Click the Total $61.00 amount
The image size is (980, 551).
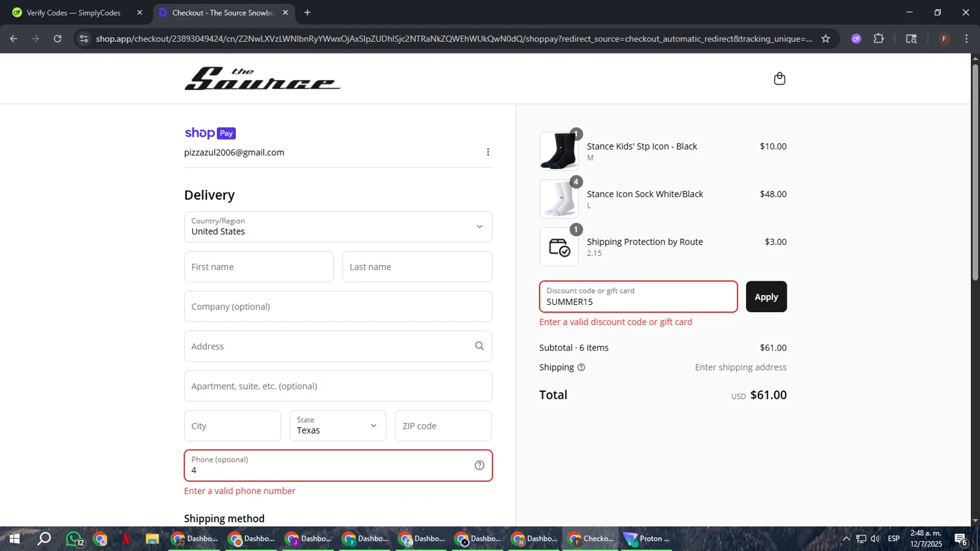tap(768, 395)
